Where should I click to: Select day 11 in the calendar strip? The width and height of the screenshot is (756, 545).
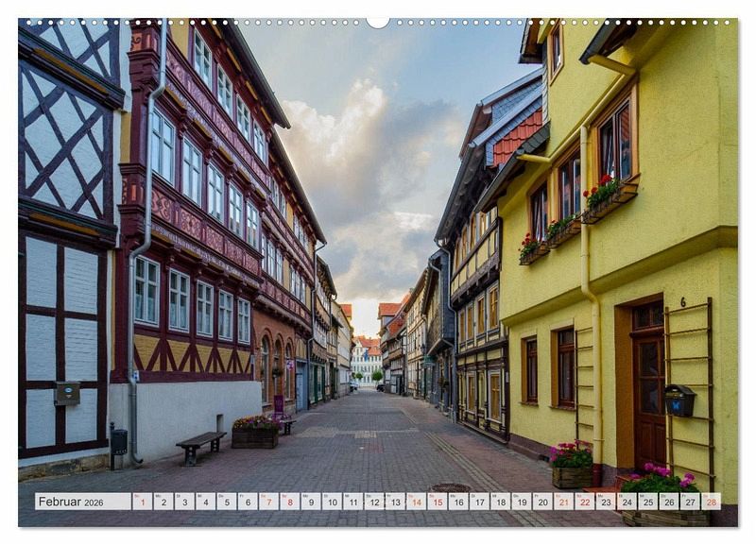tap(352, 502)
